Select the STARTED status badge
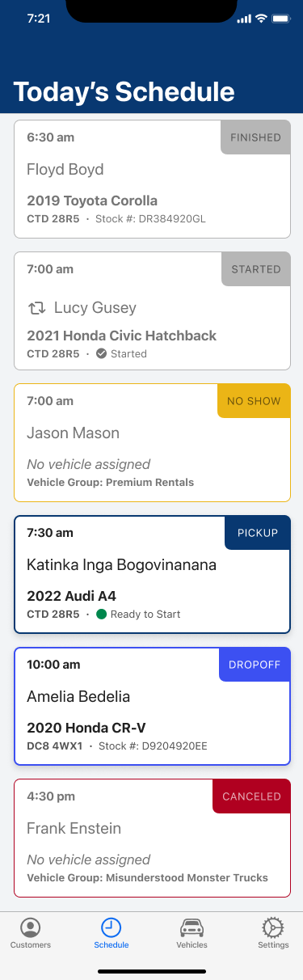303x980 pixels. point(255,269)
